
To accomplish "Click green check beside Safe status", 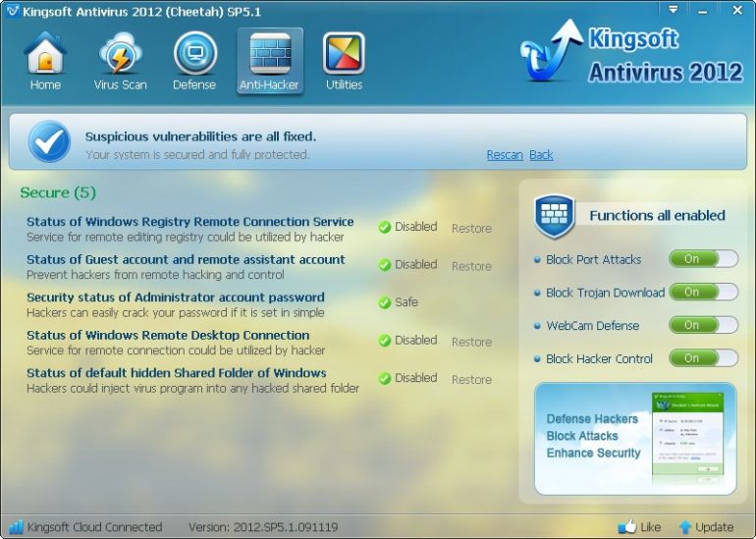I will (x=384, y=302).
